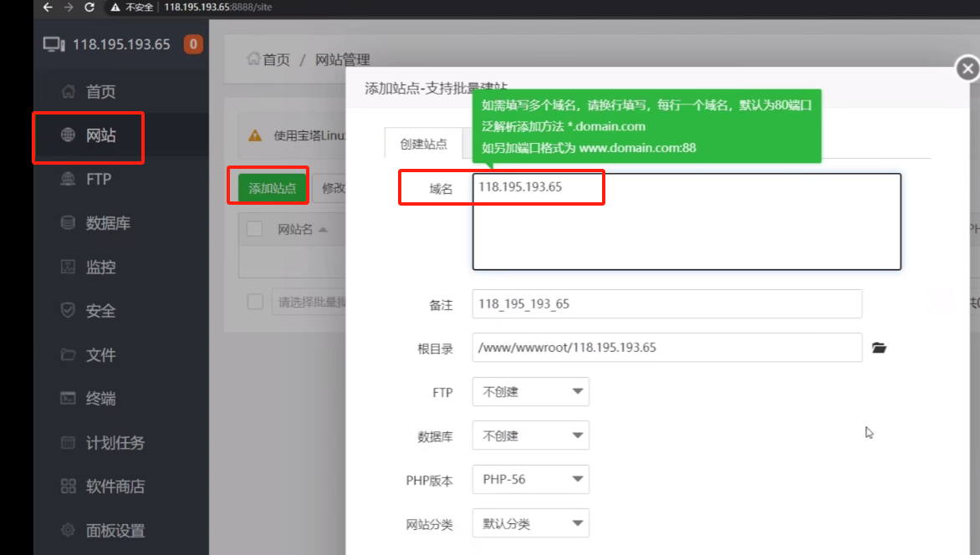980x555 pixels.
Task: Click the server monitor icon beside the IP
Action: click(54, 44)
